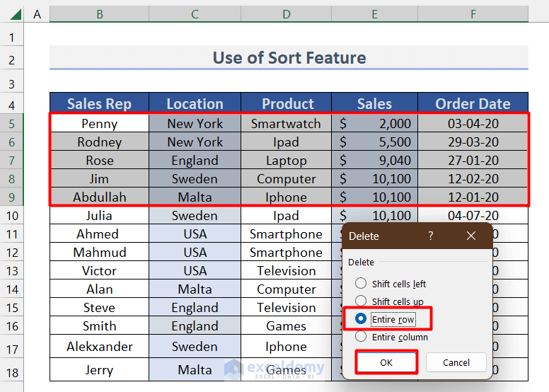
Task: Click row 5 header
Action: click(11, 124)
